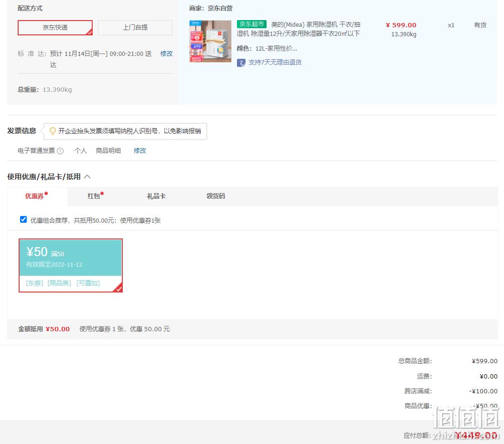Viewport: 504px width, 444px height.
Task: Click the 个人 invoice title text
Action: pos(81,151)
